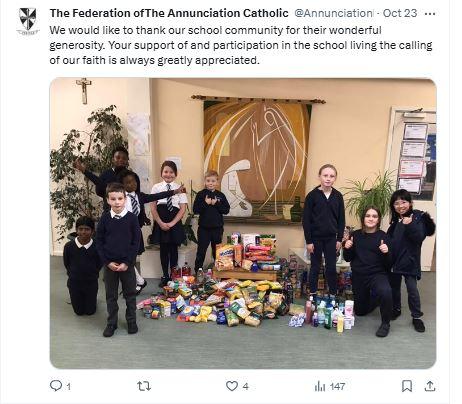Bookmark this post
Screen dimensions: 462x404
(407, 386)
